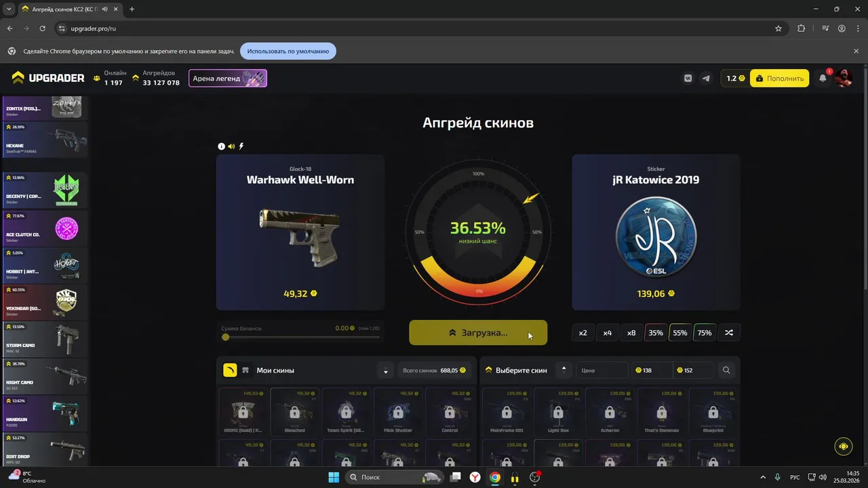This screenshot has height=488, width=868.
Task: Click the search magnifier in skin picker
Action: tap(726, 370)
